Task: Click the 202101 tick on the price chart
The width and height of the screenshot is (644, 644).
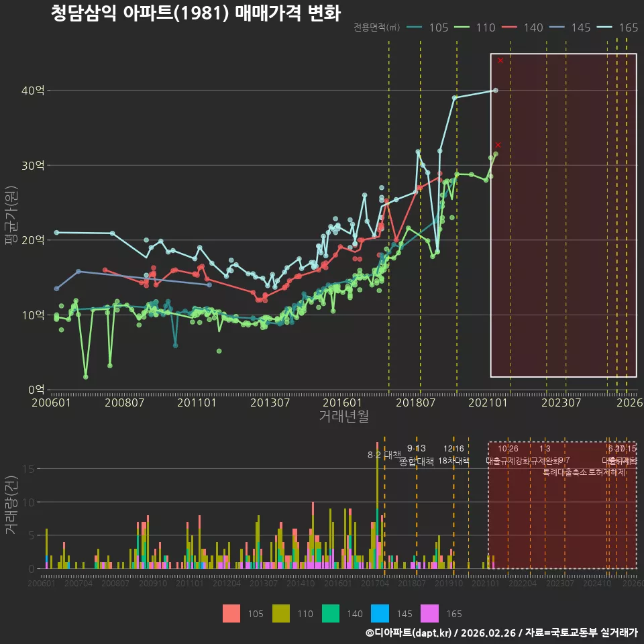Action: click(x=488, y=402)
